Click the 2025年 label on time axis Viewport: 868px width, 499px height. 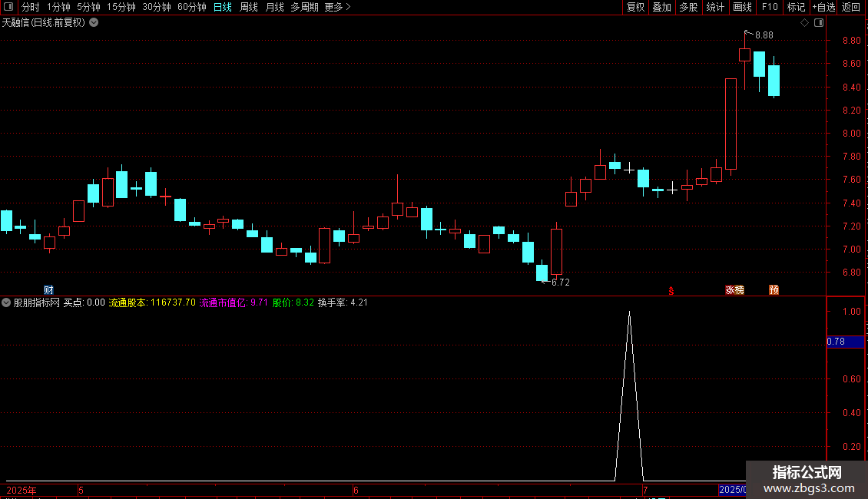(x=22, y=490)
